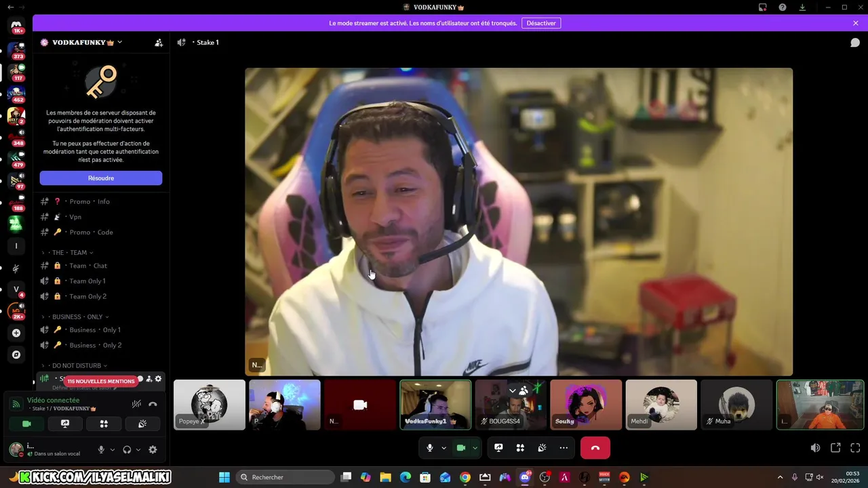Collapse THE TEAM category

(69, 252)
